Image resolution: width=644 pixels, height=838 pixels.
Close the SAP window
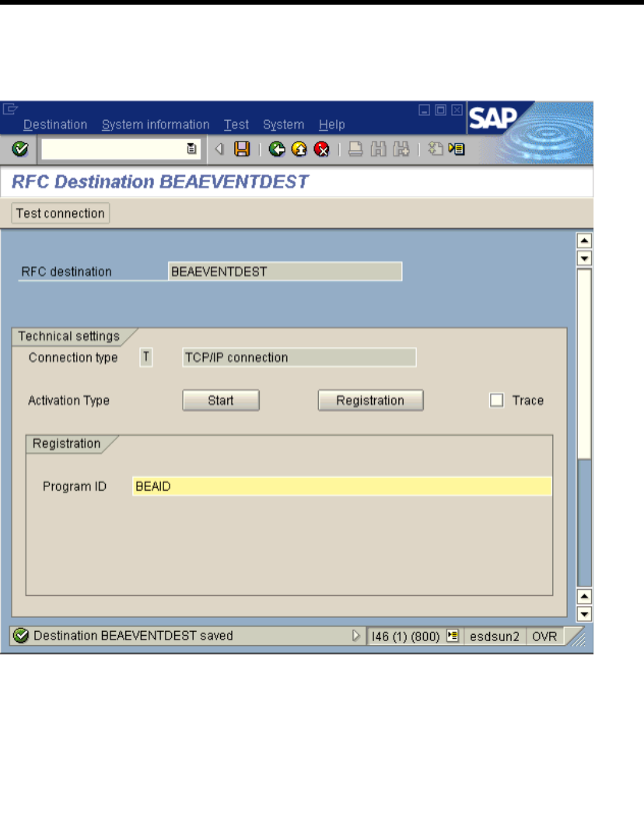click(457, 110)
